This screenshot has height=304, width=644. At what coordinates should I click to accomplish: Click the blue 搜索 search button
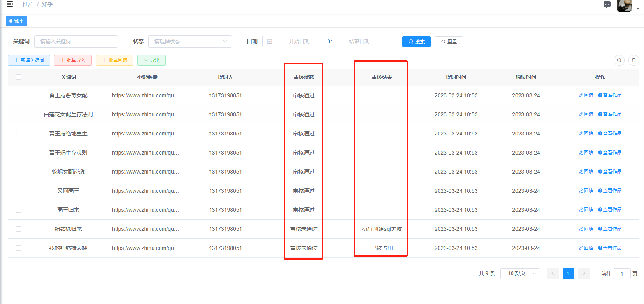[416, 42]
